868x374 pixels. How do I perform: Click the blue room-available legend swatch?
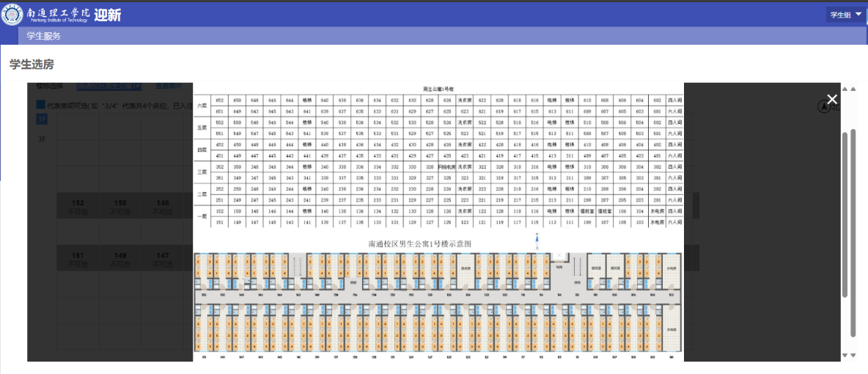point(41,105)
